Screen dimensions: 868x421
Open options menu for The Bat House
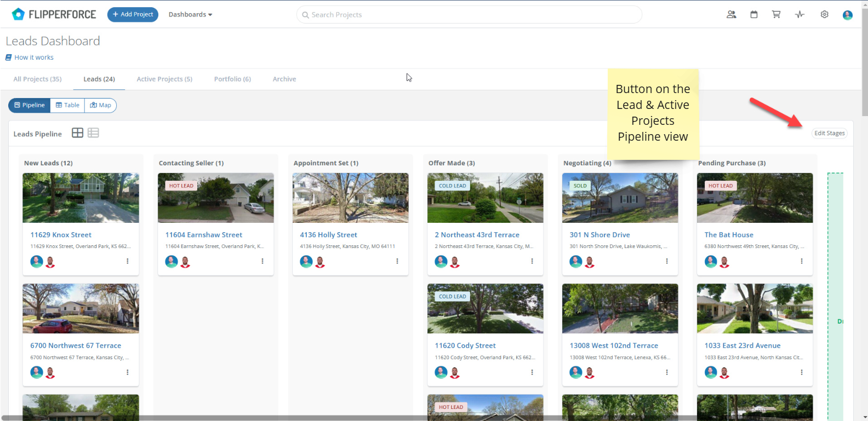click(x=802, y=261)
